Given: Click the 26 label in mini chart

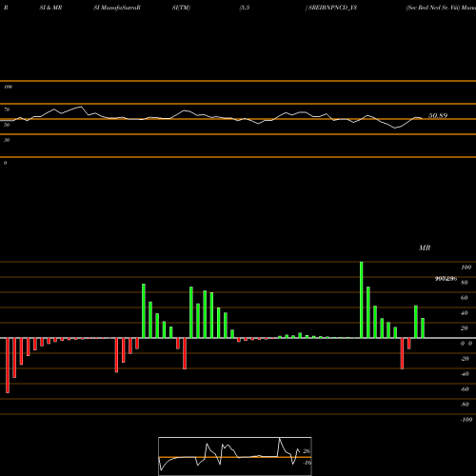Looking at the screenshot, I should [307, 451].
